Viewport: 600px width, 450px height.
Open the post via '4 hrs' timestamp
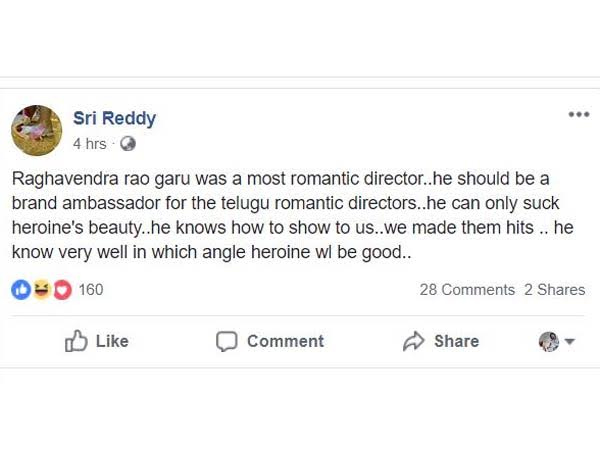89,144
